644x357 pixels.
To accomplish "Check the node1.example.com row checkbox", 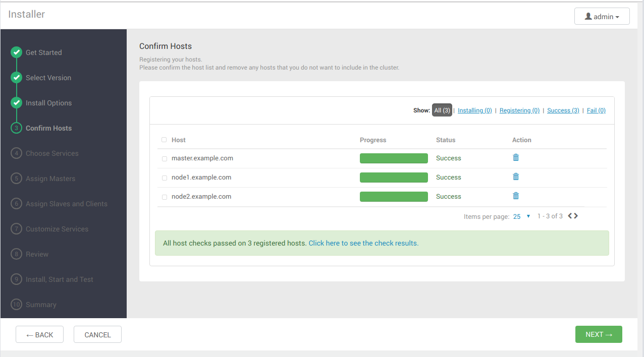I will [x=164, y=177].
